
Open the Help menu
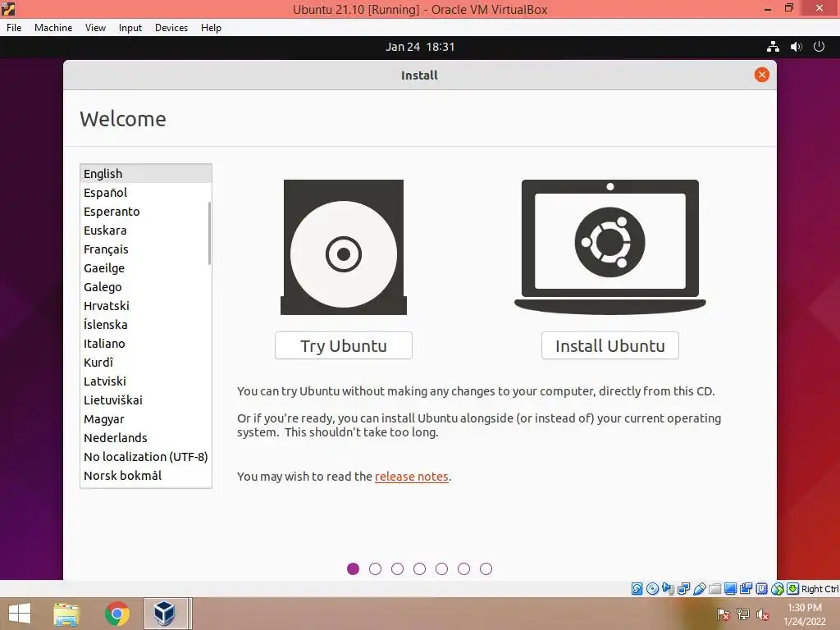click(x=211, y=27)
